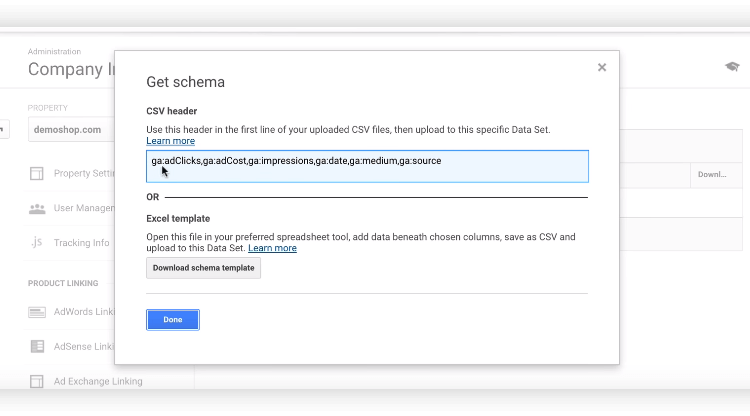Viewport: 750px width, 416px height.
Task: Click the Property Settings icon
Action: (x=37, y=173)
